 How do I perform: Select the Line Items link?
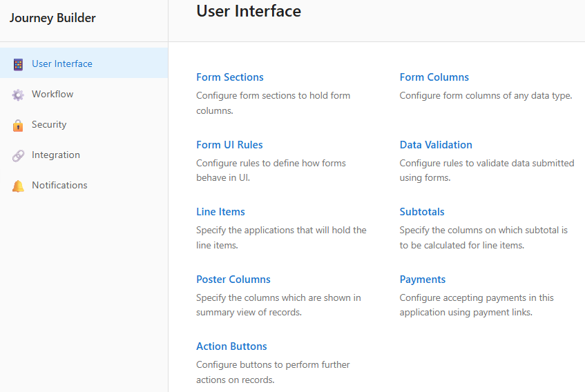tap(220, 212)
